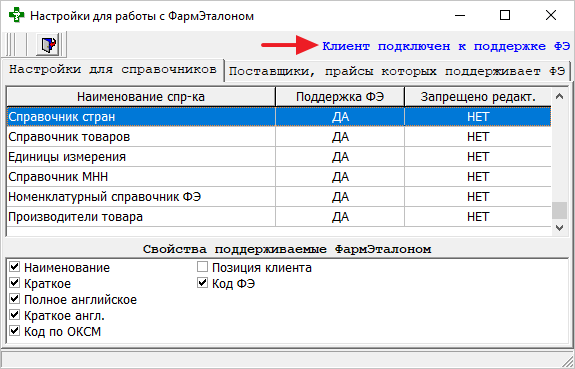Screen dimensions: 575x369
Task: Select the 'Производители товара' row
Action: point(279,217)
